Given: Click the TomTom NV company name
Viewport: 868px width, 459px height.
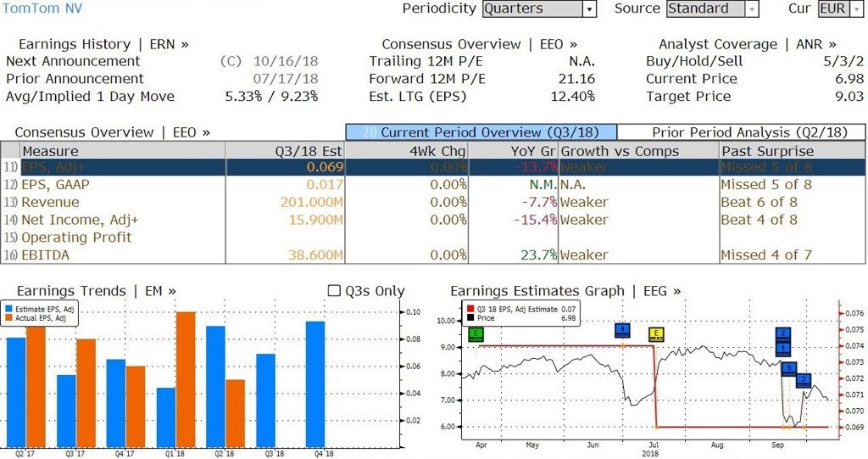Looking at the screenshot, I should pyautogui.click(x=42, y=8).
